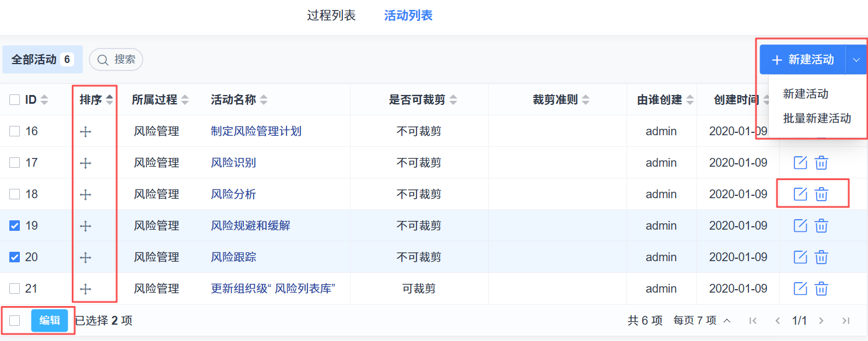Jump to last page arrow icon
Screen dimensions: 868x341
pyautogui.click(x=846, y=321)
